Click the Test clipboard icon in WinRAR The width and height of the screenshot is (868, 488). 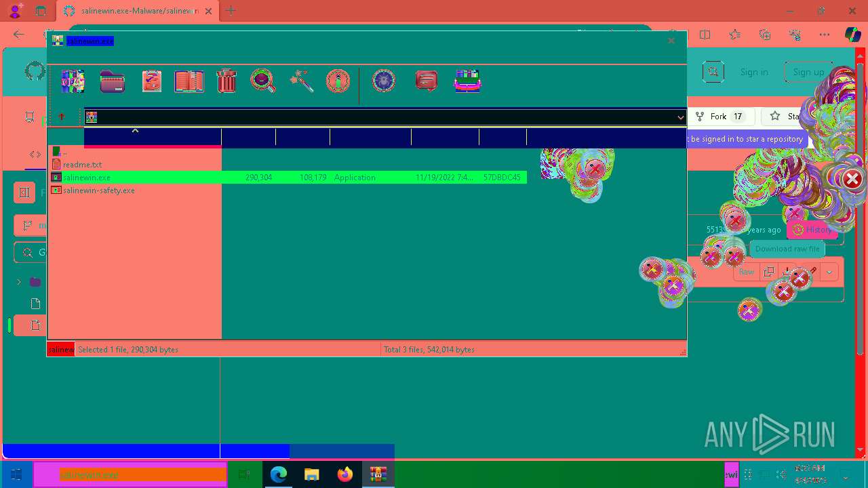(x=152, y=81)
